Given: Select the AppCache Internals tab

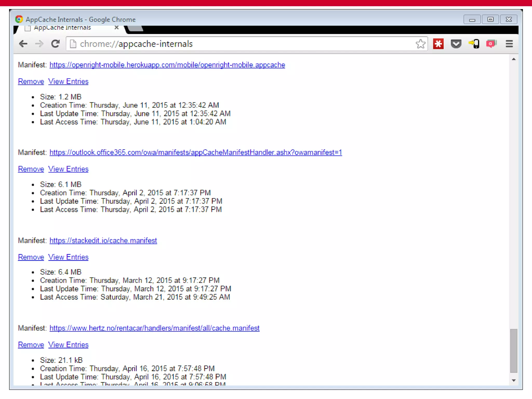Looking at the screenshot, I should point(62,28).
